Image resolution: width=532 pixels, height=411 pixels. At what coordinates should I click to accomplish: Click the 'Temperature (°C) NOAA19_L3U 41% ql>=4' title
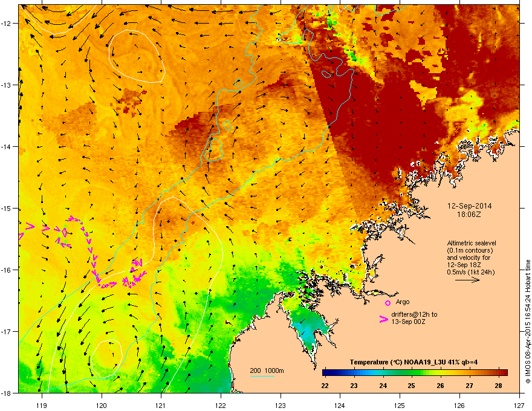pyautogui.click(x=414, y=362)
